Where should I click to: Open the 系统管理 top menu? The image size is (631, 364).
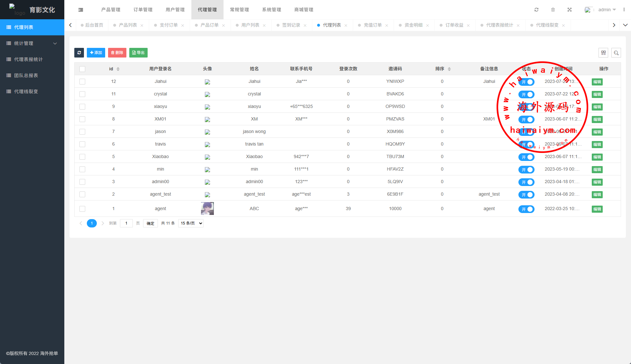[271, 10]
